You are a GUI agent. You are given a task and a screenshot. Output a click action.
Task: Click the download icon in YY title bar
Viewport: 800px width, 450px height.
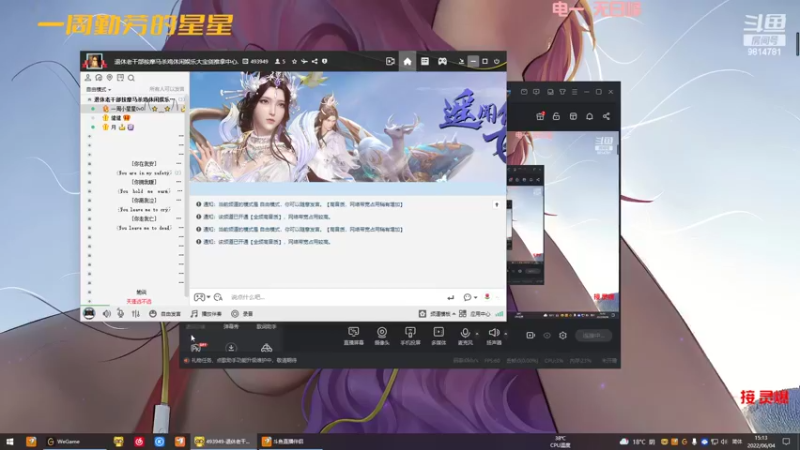coord(461,61)
